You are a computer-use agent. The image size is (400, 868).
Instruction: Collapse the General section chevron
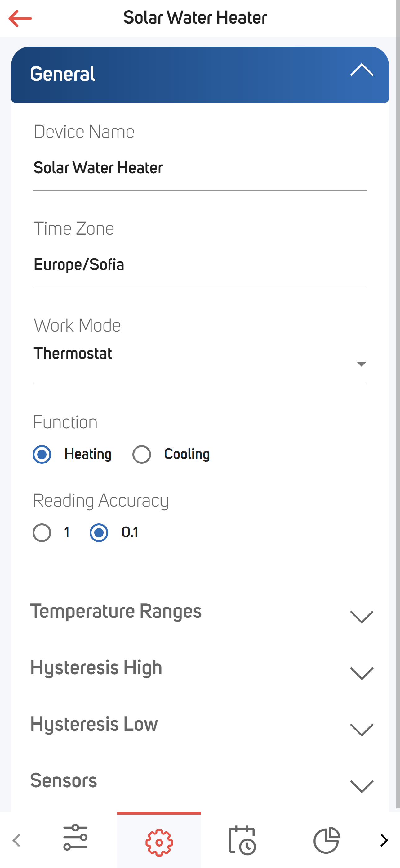[362, 70]
